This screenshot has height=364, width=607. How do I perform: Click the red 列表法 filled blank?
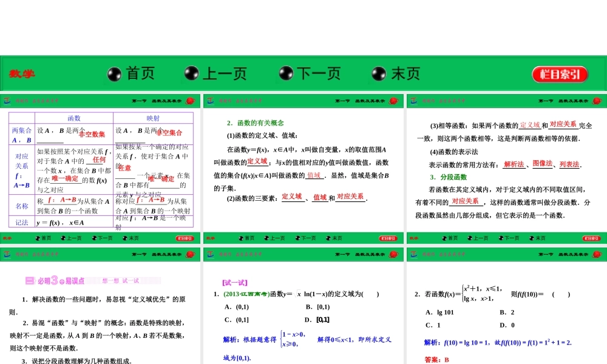[569, 164]
